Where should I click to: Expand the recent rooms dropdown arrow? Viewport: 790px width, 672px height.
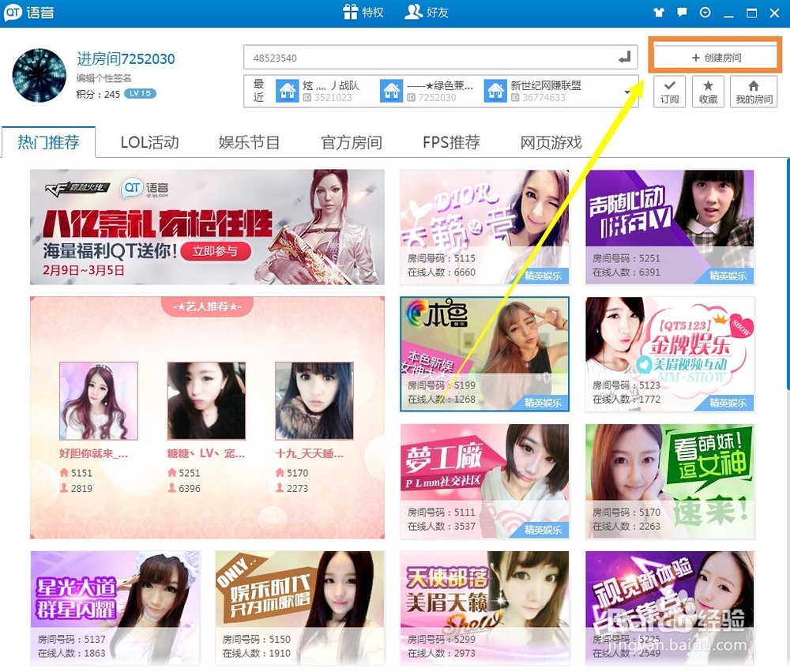click(627, 92)
